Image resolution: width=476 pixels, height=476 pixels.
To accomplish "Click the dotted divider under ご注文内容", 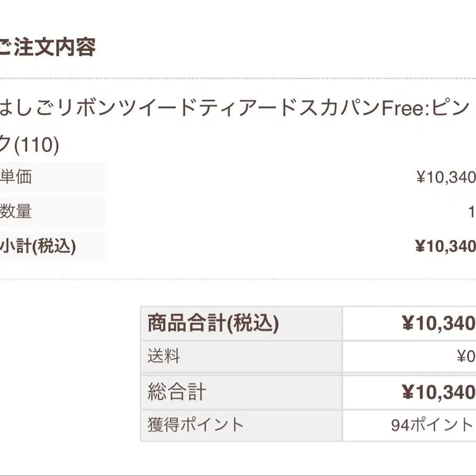I will (x=238, y=79).
